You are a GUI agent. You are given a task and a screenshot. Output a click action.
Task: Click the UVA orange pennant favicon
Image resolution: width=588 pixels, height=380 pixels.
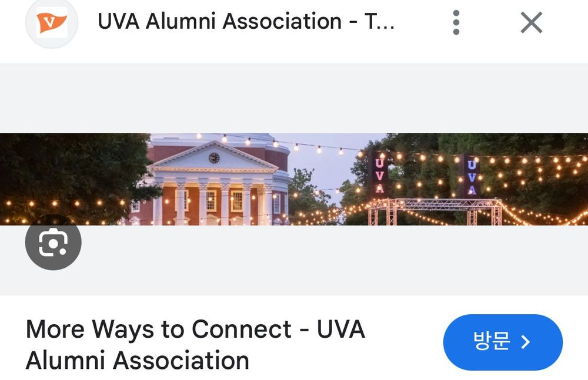tap(52, 22)
